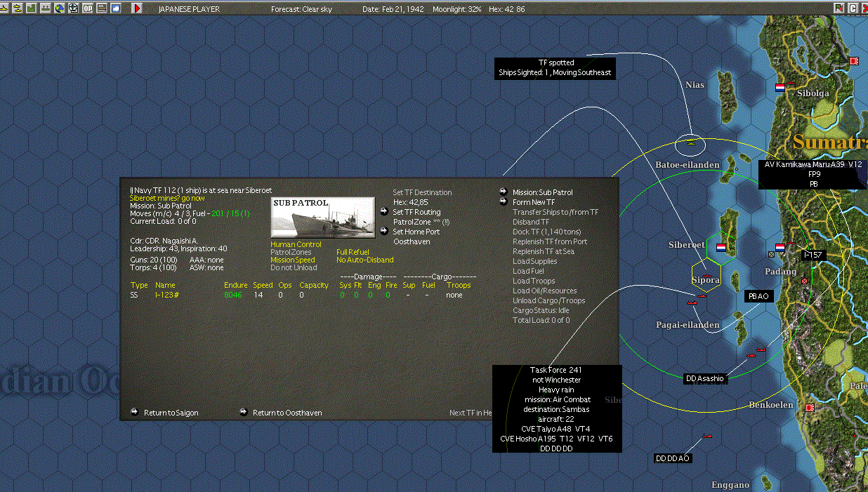Viewport: 868px width, 492px height.
Task: Click the flag with red arrow icon
Action: (x=839, y=8)
